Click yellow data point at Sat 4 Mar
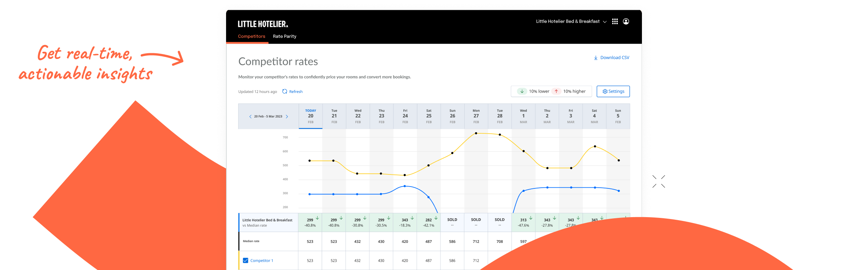Image resolution: width=868 pixels, height=270 pixels. tap(595, 147)
